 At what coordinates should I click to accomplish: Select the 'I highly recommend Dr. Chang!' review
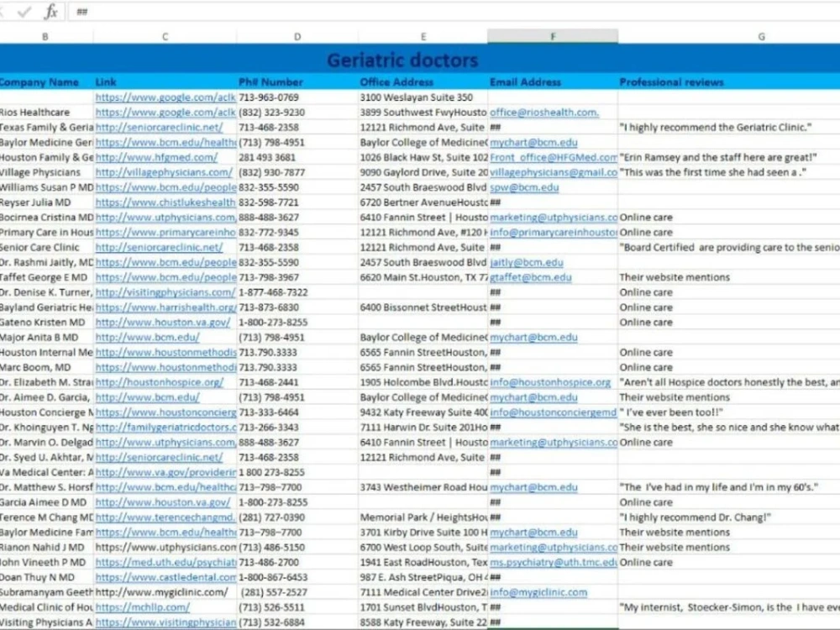click(695, 517)
